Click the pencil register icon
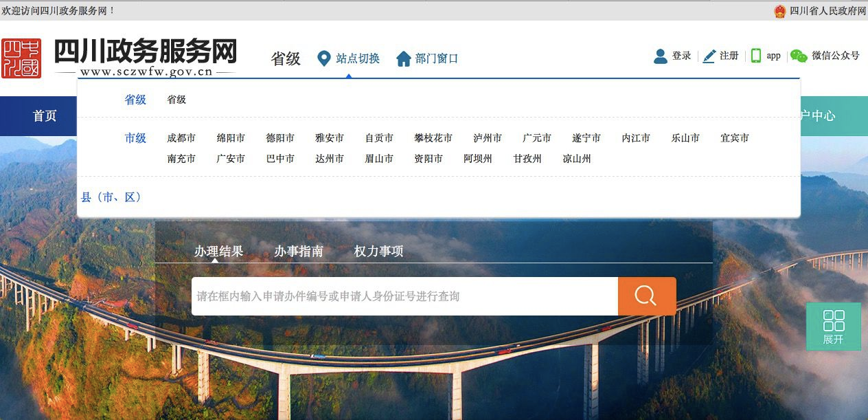 709,56
